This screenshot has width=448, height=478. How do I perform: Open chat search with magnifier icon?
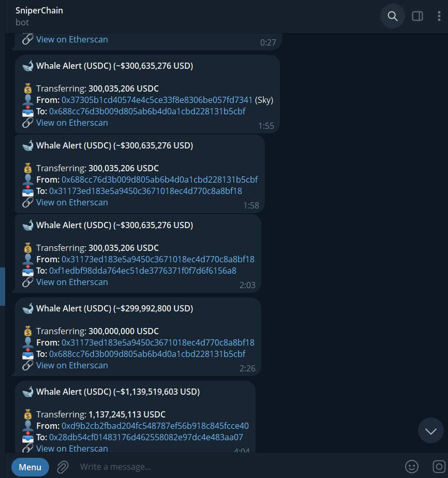[392, 16]
